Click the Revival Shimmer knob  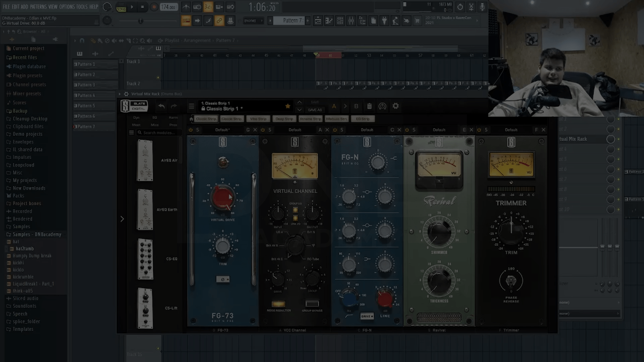pos(439,232)
